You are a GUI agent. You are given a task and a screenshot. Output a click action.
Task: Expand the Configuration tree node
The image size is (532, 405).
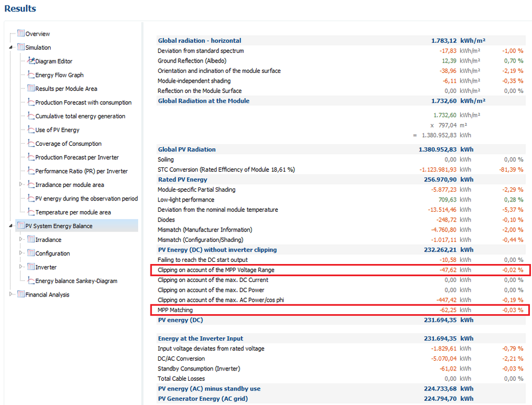pyautogui.click(x=21, y=253)
